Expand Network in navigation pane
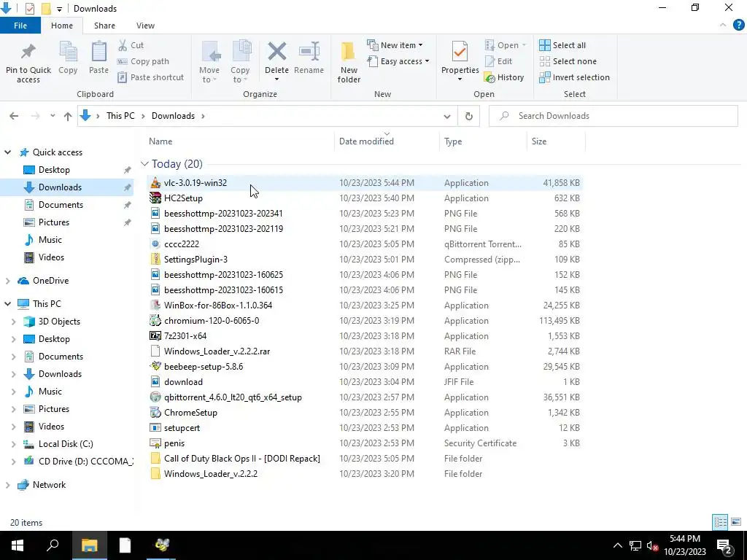 coord(7,485)
